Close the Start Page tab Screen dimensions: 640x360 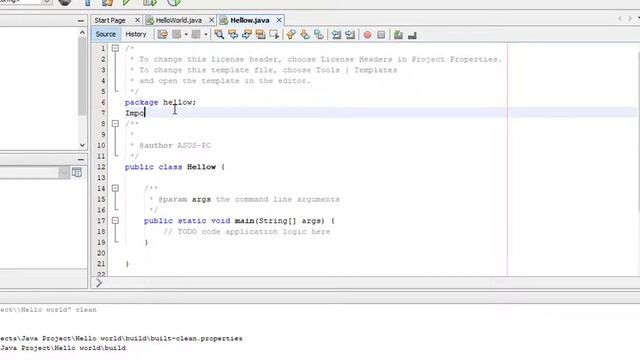[x=138, y=20]
